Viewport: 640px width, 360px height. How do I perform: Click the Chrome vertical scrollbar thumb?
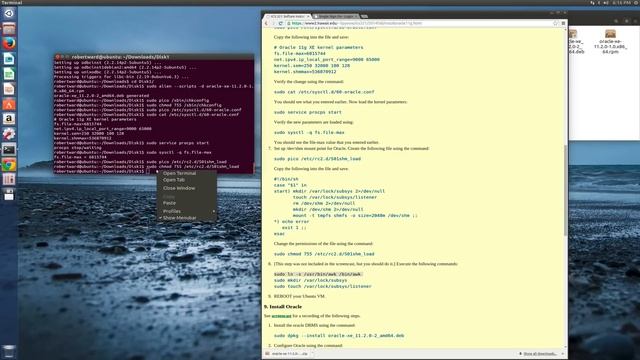click(x=565, y=190)
